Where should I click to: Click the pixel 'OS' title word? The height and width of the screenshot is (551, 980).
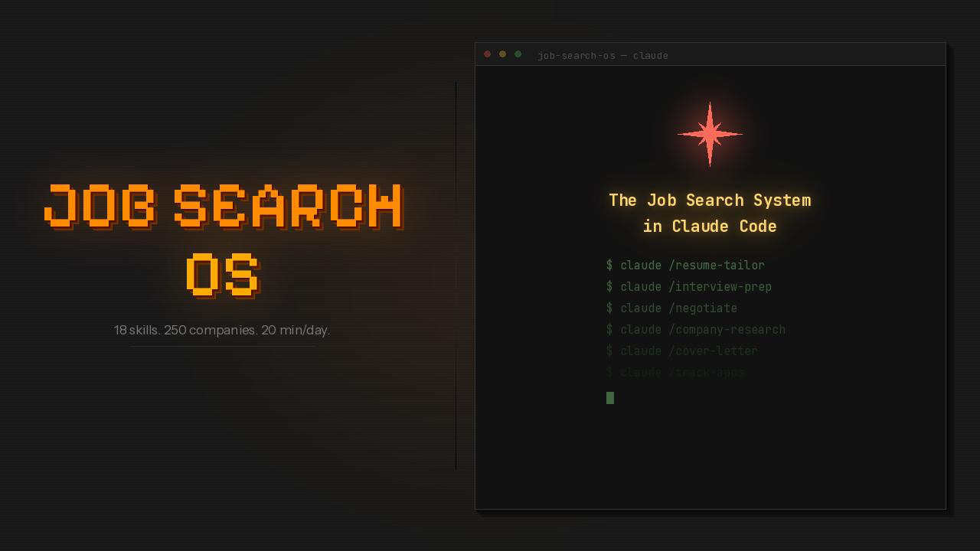[x=224, y=275]
